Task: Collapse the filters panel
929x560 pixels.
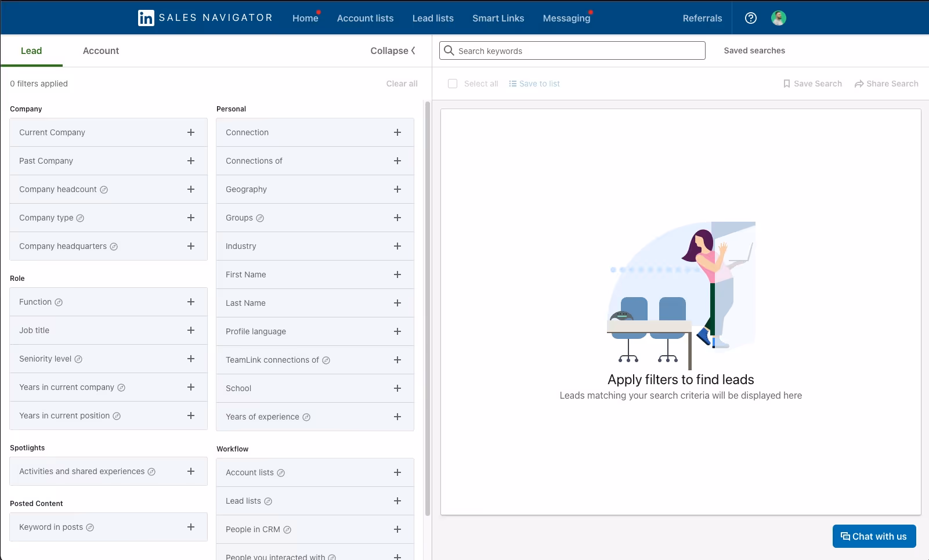Action: [x=393, y=50]
